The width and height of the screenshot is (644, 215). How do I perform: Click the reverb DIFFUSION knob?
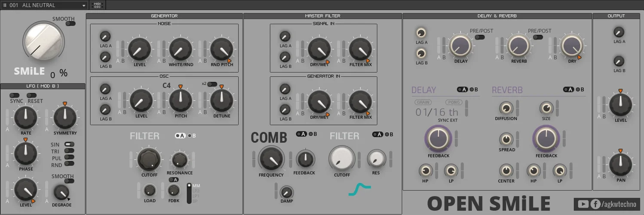[506, 108]
